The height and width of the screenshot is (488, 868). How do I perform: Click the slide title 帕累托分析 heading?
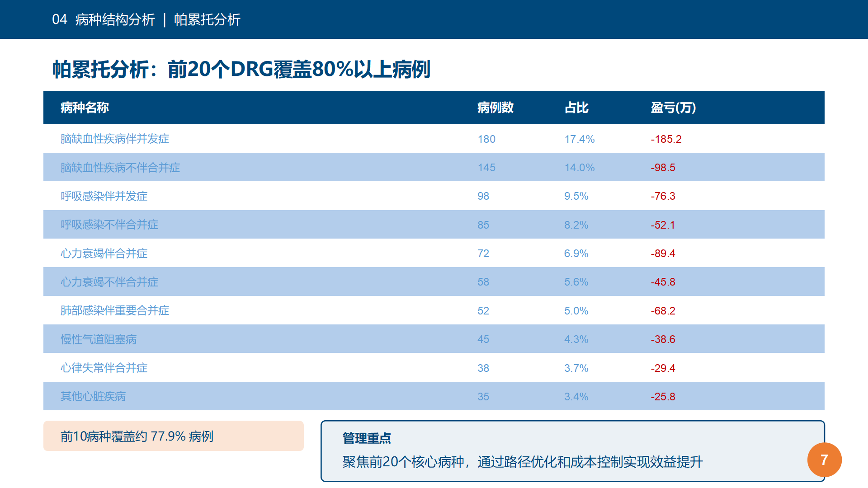tap(241, 69)
